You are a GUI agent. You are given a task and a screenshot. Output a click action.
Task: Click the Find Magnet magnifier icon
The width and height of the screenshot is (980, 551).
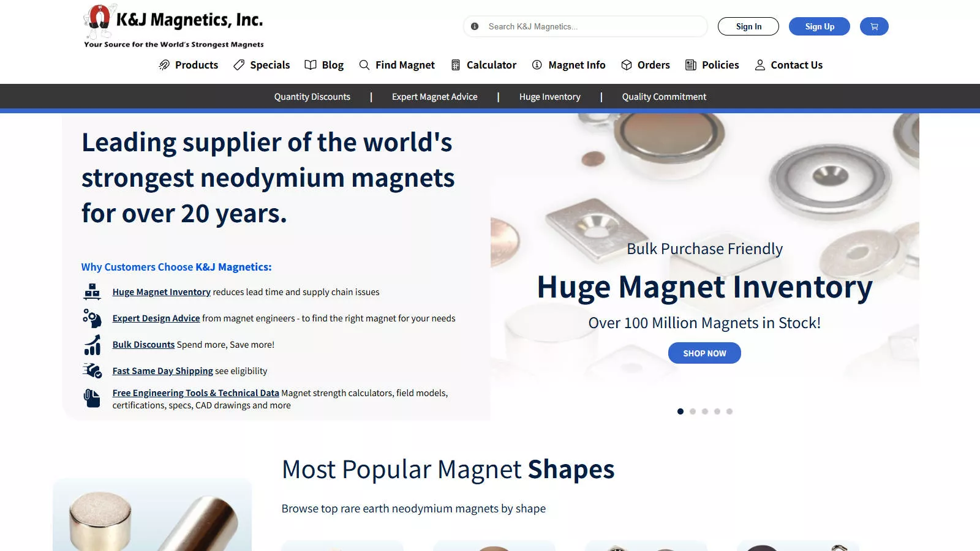point(364,65)
